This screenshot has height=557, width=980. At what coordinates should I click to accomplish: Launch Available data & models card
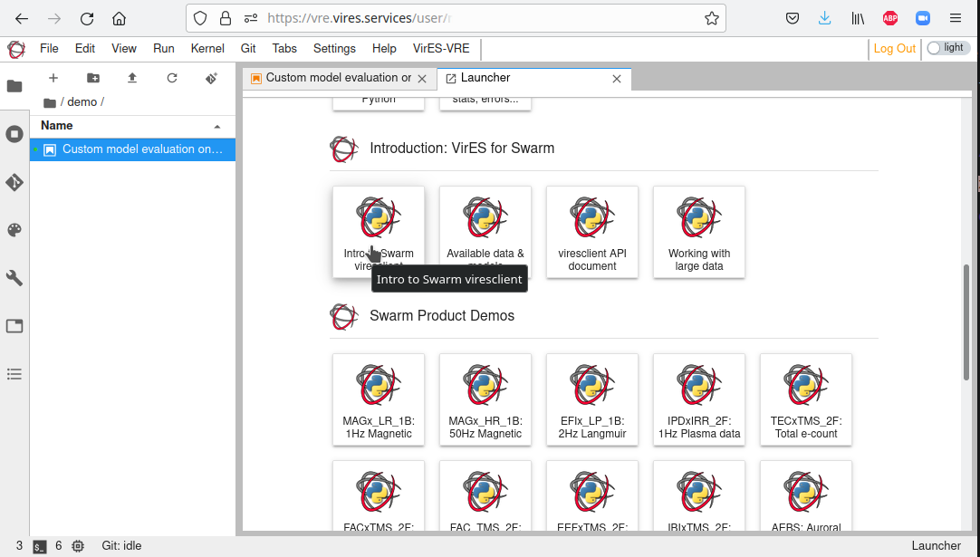pos(485,232)
